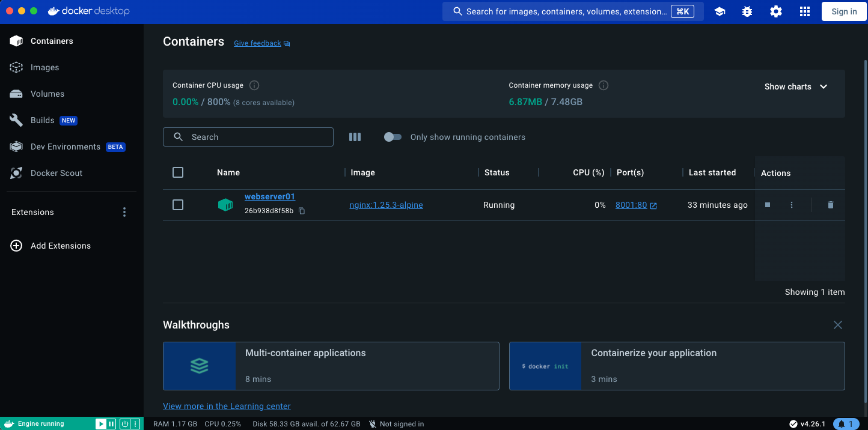
Task: Sort by Last started column header
Action: (x=712, y=172)
